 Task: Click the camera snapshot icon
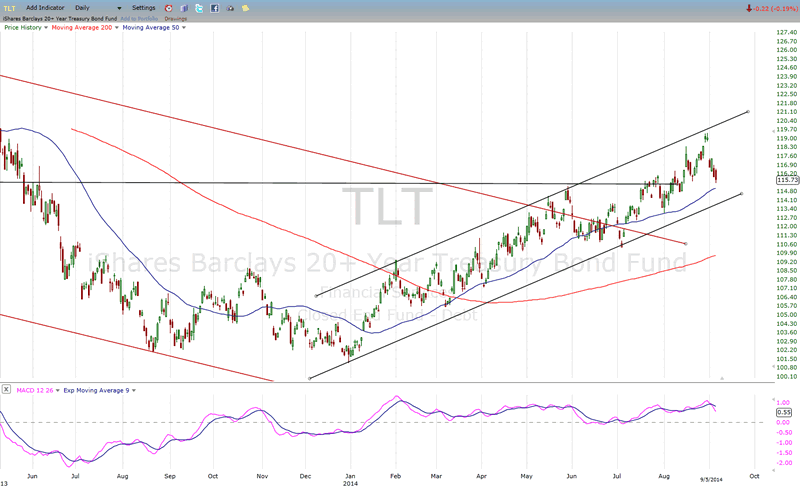click(x=230, y=8)
